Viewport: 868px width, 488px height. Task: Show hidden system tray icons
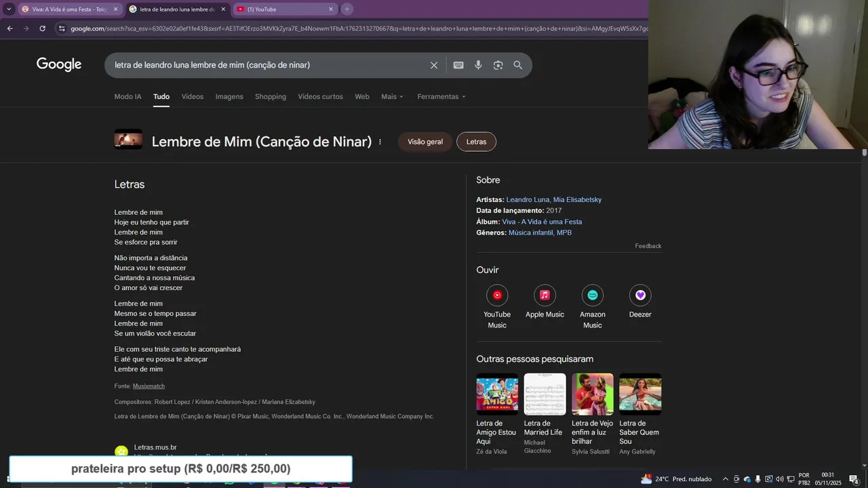click(x=725, y=479)
